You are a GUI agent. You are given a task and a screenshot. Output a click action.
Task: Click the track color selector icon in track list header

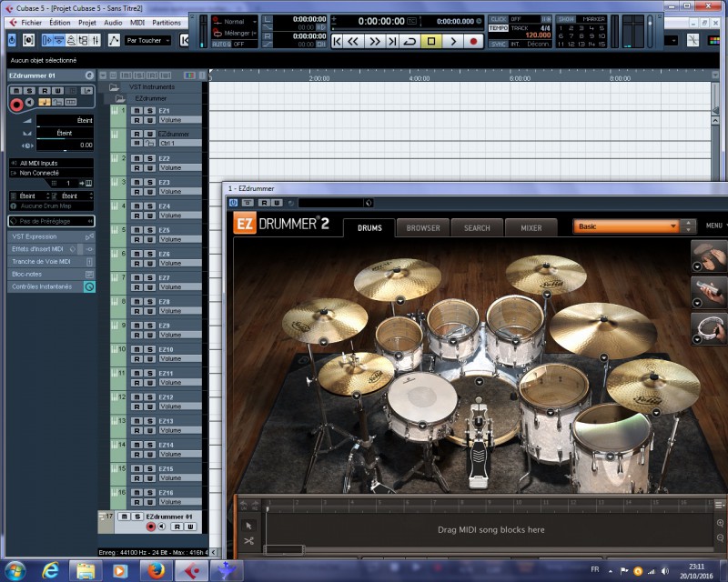(189, 75)
